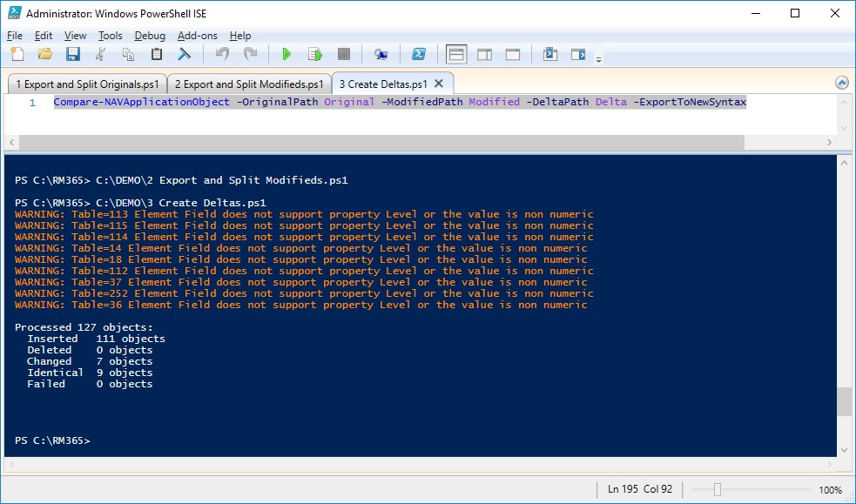Screen dimensions: 856x504
Task: Click 'Identical 9 objects' console line
Action: click(90, 373)
